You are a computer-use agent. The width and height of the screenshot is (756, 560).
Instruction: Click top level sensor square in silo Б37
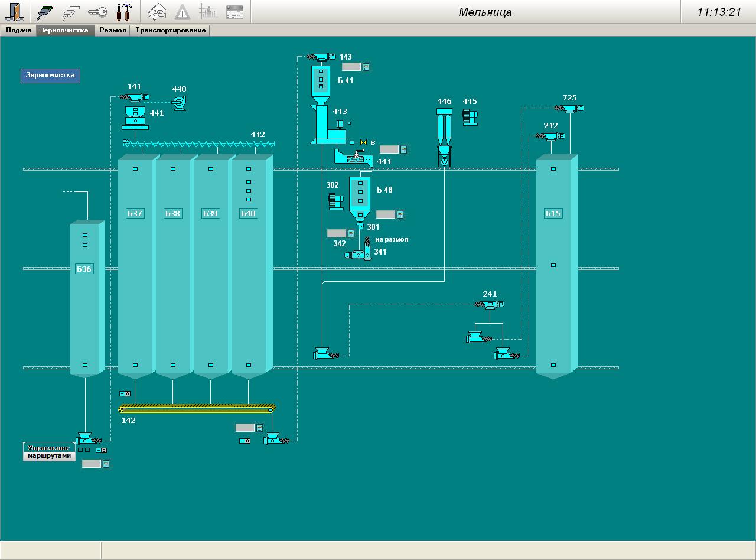point(135,169)
